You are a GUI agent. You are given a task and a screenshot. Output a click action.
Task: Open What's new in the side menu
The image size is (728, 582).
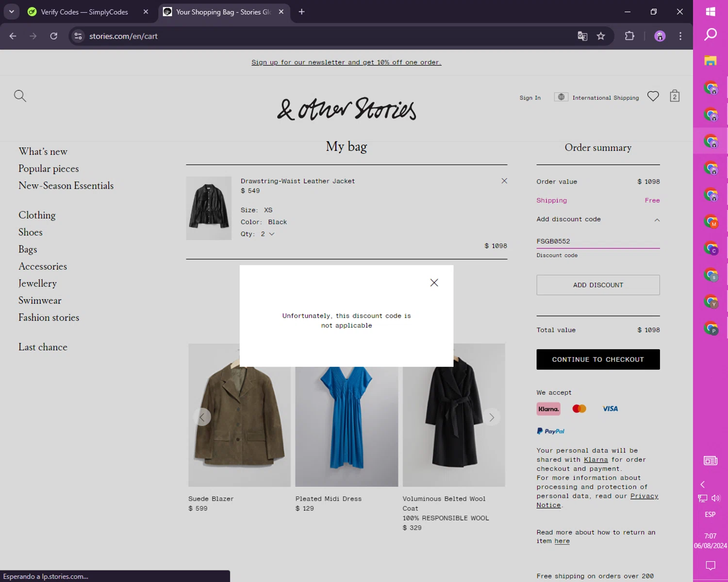(x=43, y=151)
